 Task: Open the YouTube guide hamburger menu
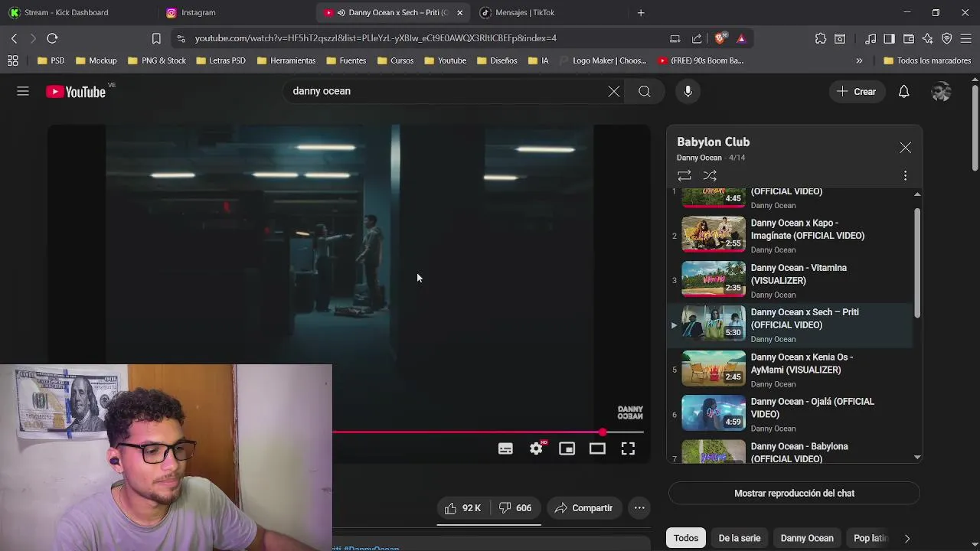[x=23, y=91]
